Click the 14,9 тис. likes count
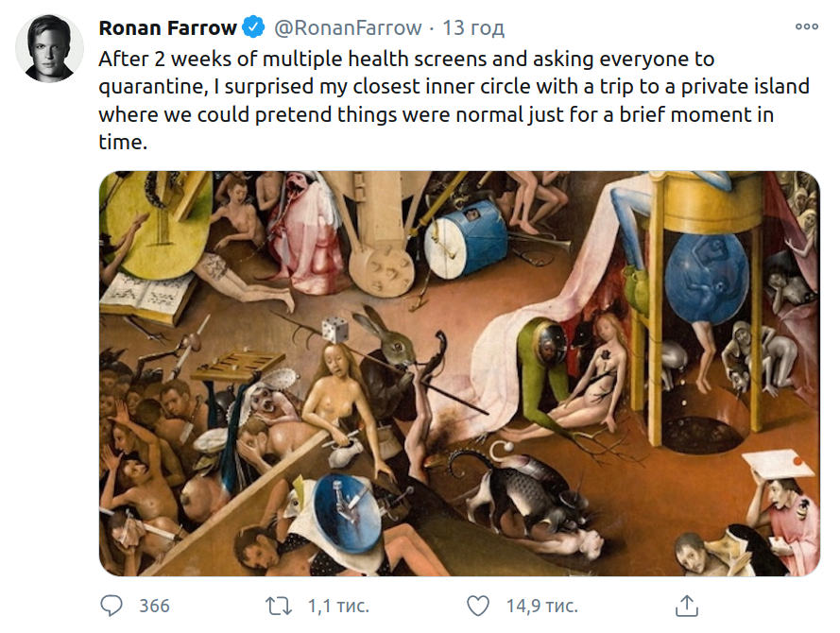Viewport: 840px width, 633px height. 541,605
